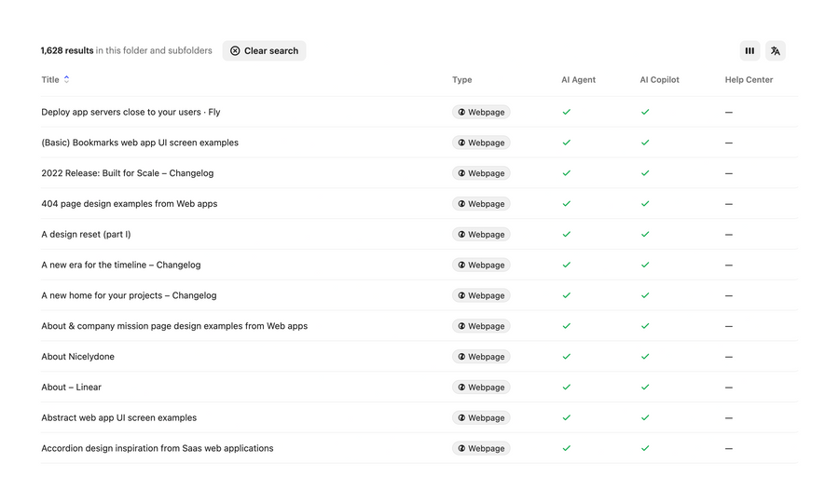Click Webpage tag in About – Linear row
The image size is (839, 504).
click(x=481, y=387)
